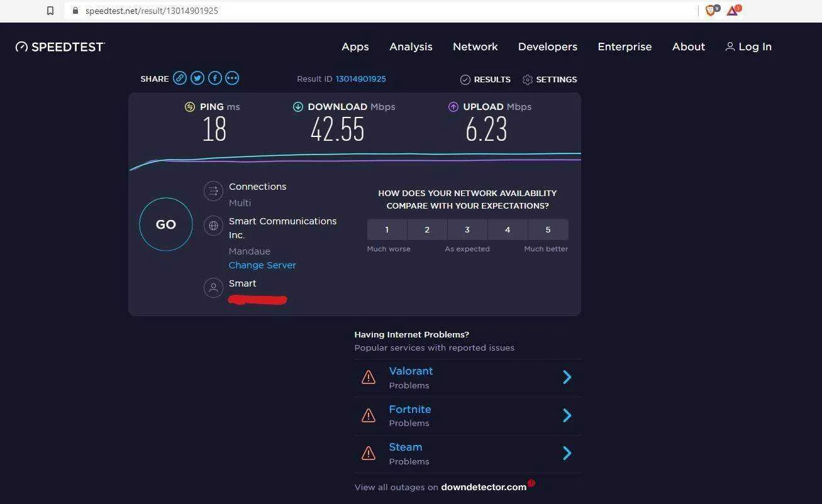Click the RESULTS button text
This screenshot has height=504, width=822.
492,79
